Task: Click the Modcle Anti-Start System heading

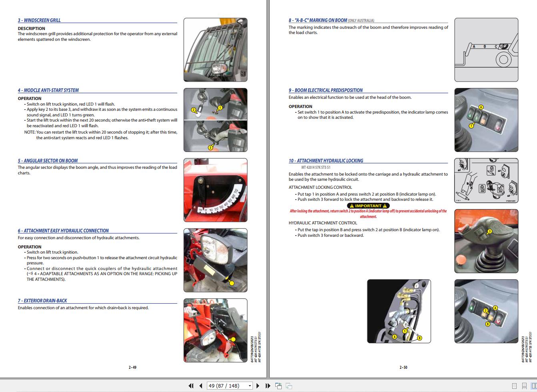Action: pos(48,90)
